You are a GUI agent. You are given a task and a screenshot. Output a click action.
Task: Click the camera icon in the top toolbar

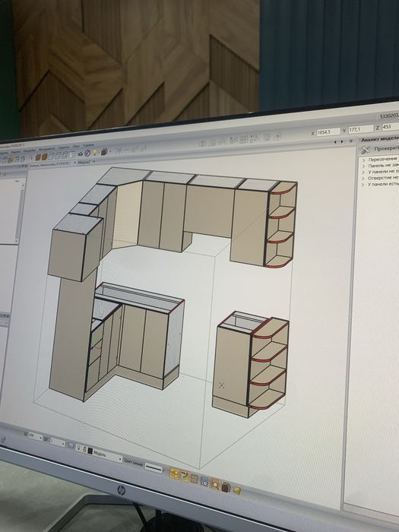point(81,154)
